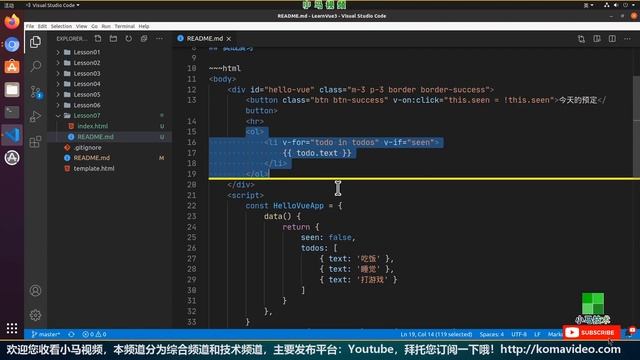Open the Manage gear icon
Screen dimensions: 640x360
pyautogui.click(x=36, y=315)
